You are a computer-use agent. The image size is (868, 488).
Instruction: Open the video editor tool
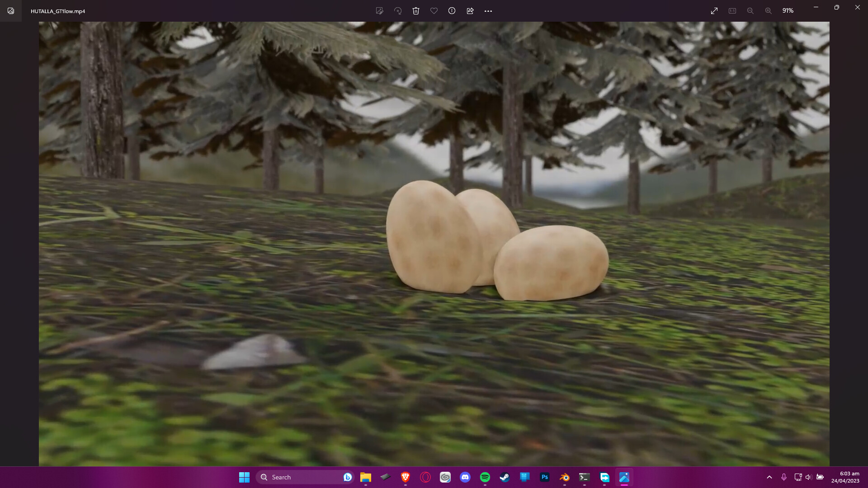click(380, 10)
